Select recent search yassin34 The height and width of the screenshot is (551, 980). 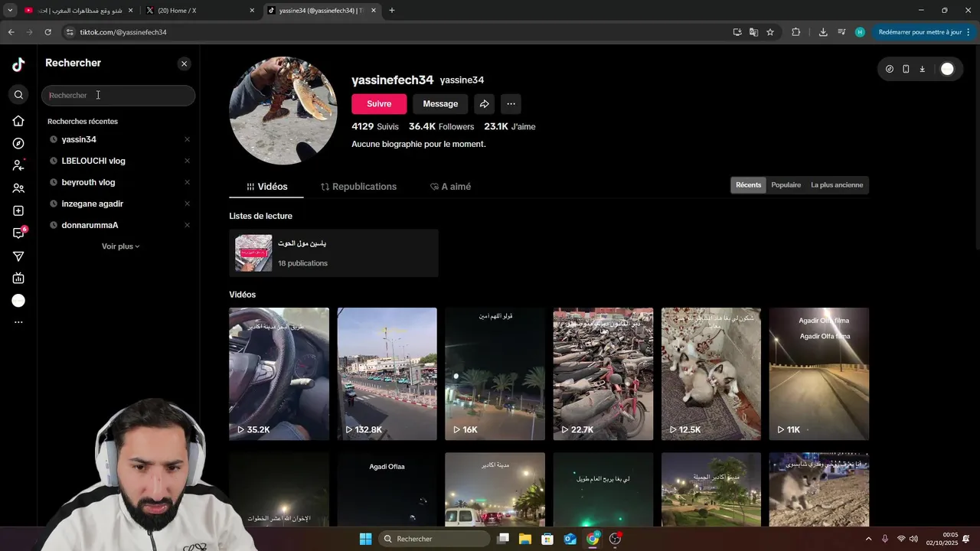coord(79,139)
